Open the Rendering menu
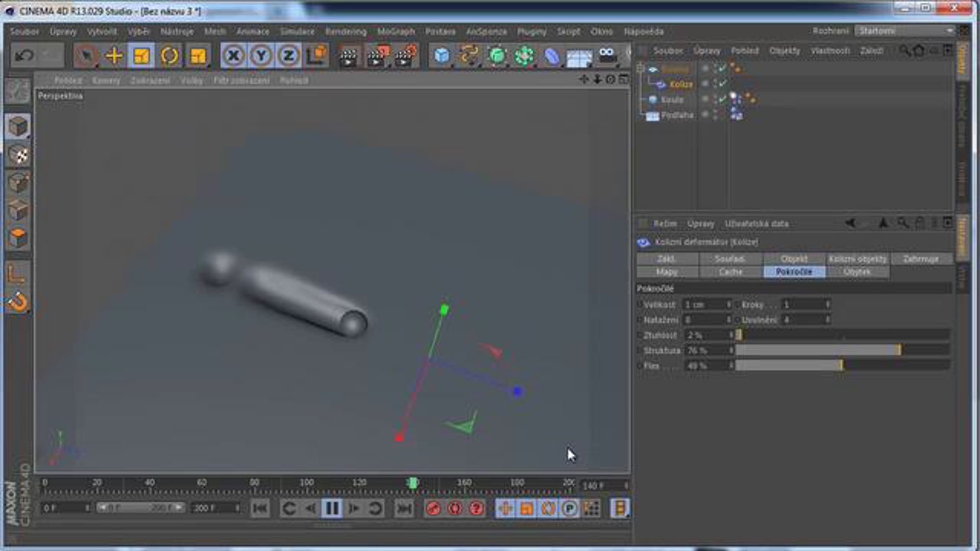Viewport: 980px width, 551px height. click(346, 31)
